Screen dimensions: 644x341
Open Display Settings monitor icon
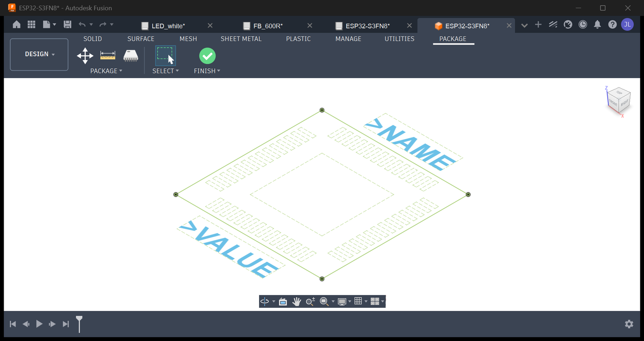(x=342, y=302)
